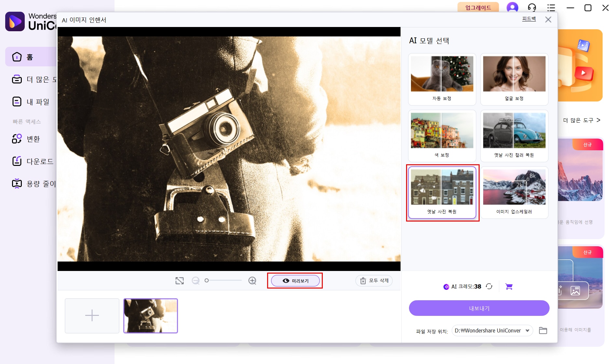This screenshot has height=364, width=614.
Task: Toggle the 미리보기 preview eye button
Action: [295, 281]
